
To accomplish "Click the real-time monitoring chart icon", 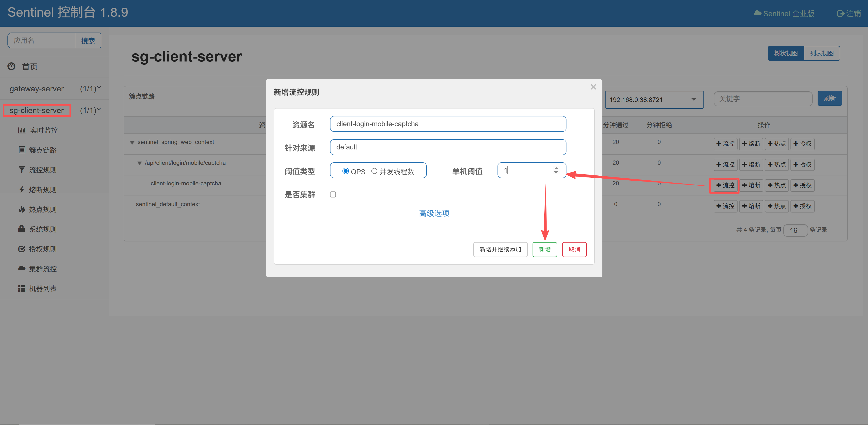I will click(22, 130).
